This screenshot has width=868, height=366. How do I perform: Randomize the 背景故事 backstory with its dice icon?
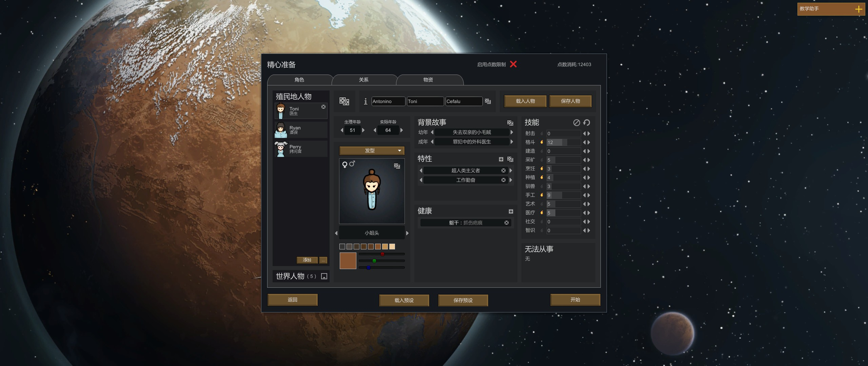click(x=510, y=123)
